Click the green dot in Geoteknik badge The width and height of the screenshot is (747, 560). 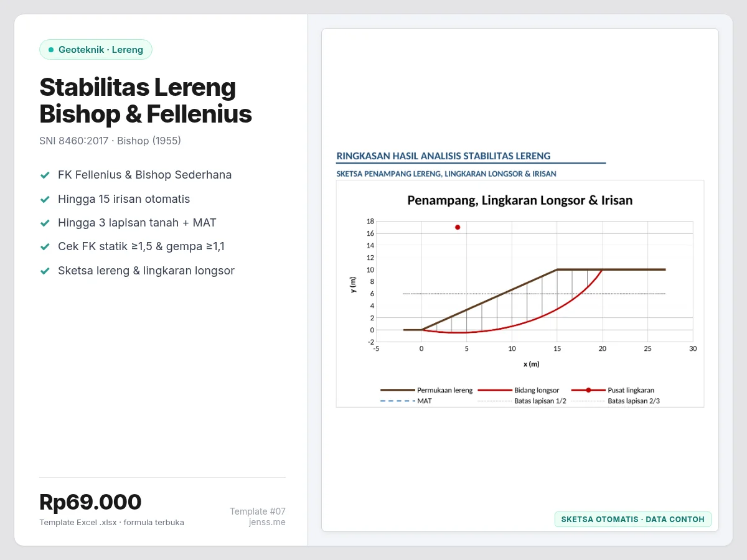(51, 50)
